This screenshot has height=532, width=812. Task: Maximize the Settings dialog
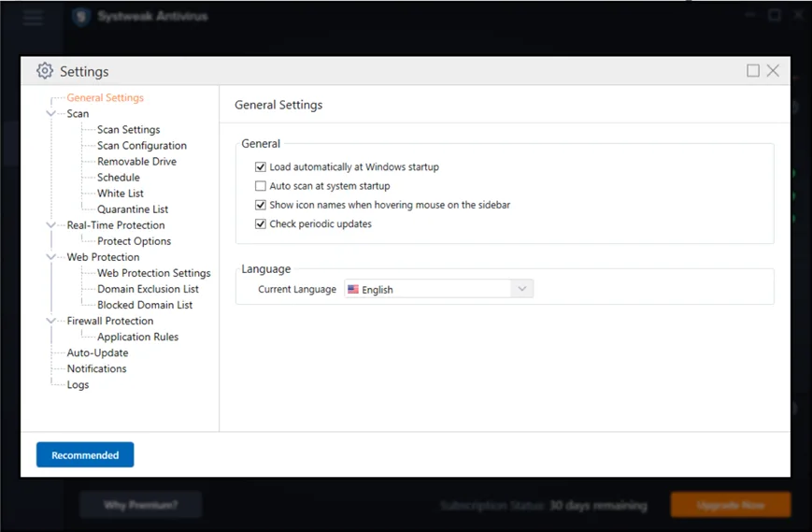753,71
